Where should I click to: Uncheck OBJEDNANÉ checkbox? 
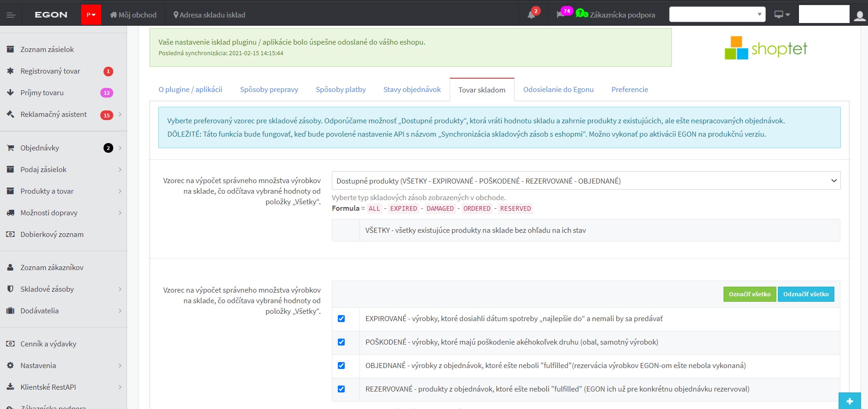341,365
